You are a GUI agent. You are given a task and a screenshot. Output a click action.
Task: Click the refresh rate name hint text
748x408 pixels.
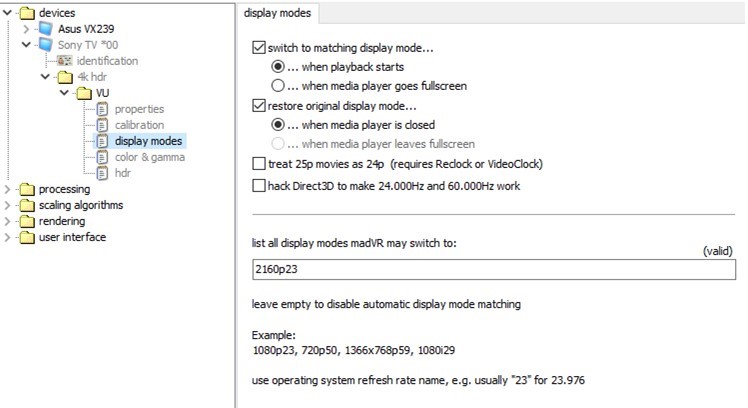click(418, 380)
